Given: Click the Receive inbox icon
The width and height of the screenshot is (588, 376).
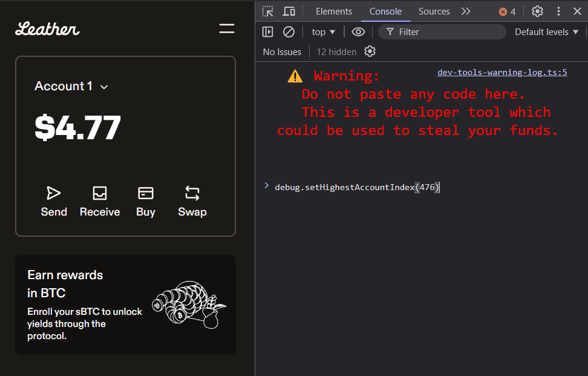Looking at the screenshot, I should point(100,193).
